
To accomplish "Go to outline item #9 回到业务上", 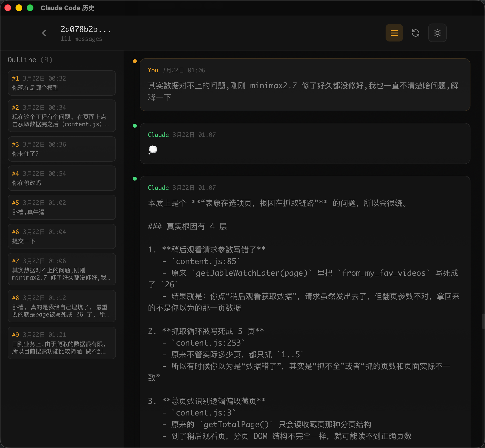I will 62,343.
